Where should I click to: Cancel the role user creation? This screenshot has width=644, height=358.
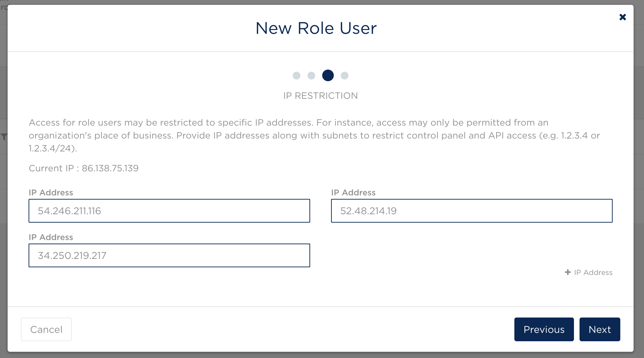point(46,329)
